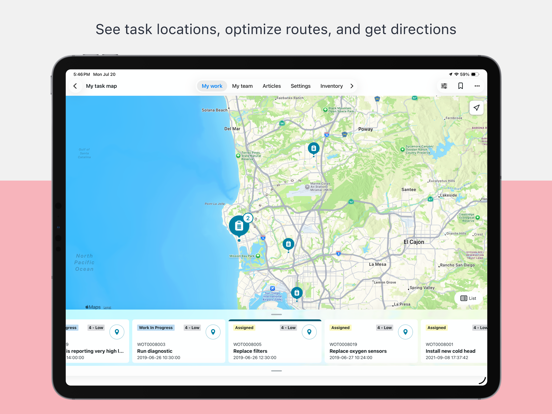The height and width of the screenshot is (414, 552).
Task: Center map using the location arrow button
Action: tap(476, 108)
